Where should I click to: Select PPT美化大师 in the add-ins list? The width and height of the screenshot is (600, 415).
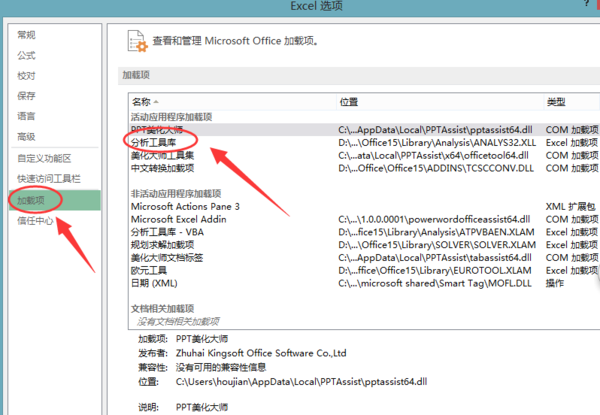pyautogui.click(x=158, y=130)
